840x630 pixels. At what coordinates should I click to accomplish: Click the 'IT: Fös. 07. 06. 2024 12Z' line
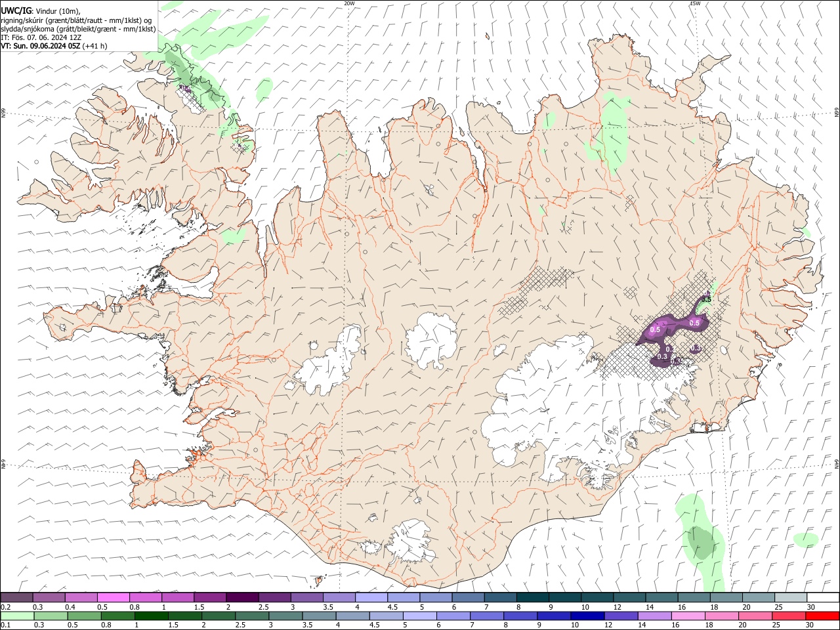coord(41,37)
